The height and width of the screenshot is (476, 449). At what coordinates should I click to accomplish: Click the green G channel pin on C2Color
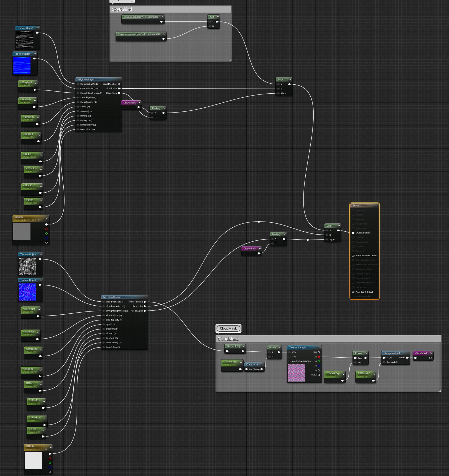click(x=47, y=233)
